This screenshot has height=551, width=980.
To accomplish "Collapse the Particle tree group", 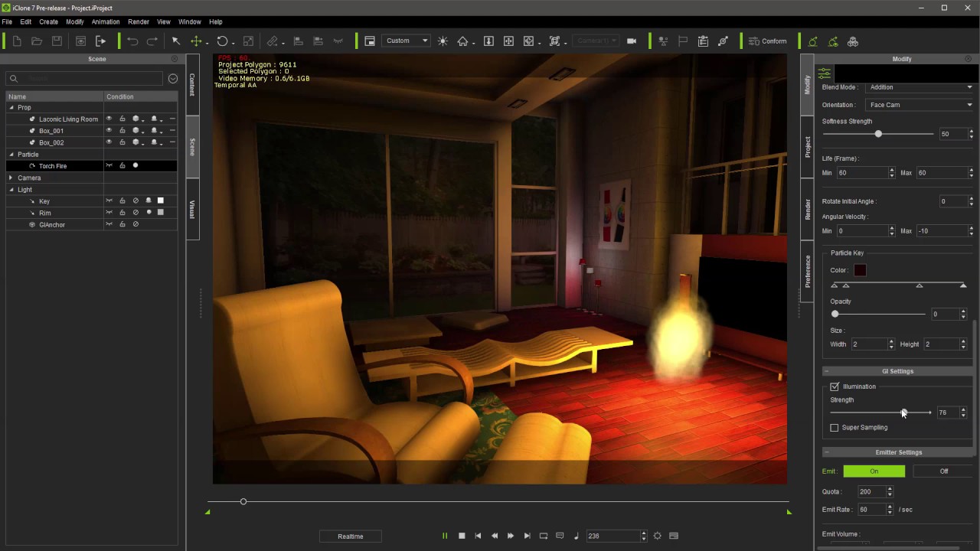I will point(11,155).
